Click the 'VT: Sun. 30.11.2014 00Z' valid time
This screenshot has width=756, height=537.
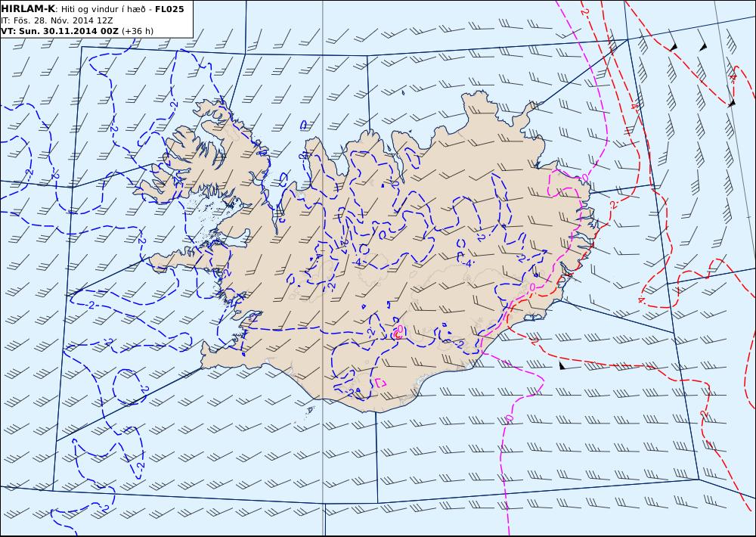click(x=60, y=31)
